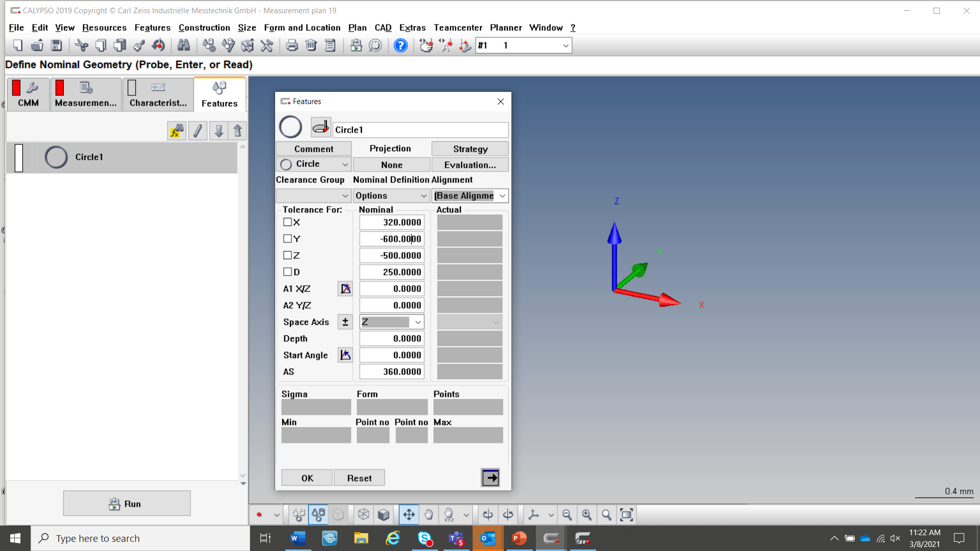Enable the X tolerance checkbox
The height and width of the screenshot is (551, 980).
[287, 222]
